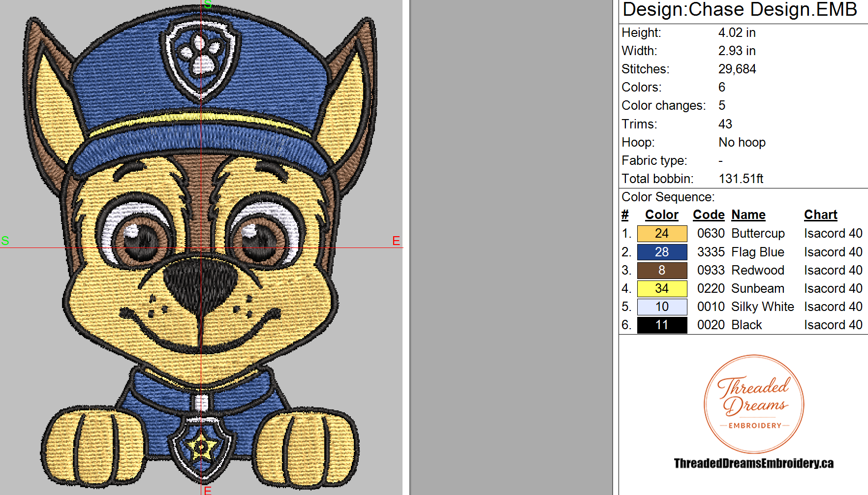Click the thread code 0933
Viewport: 868px width, 495px height.
(711, 270)
